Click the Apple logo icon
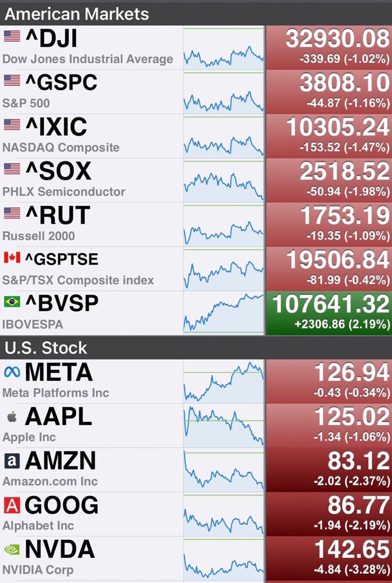 (12, 417)
